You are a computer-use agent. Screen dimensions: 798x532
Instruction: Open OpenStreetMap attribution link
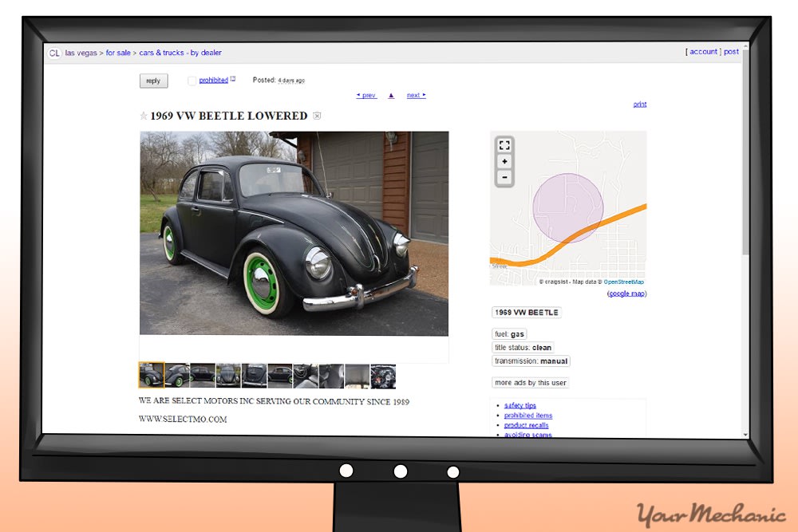(x=624, y=282)
